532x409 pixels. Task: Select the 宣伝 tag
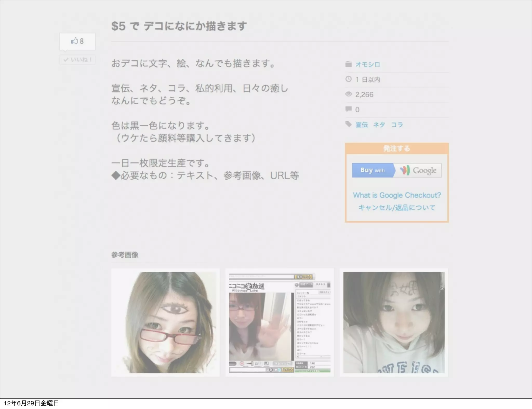pyautogui.click(x=361, y=125)
